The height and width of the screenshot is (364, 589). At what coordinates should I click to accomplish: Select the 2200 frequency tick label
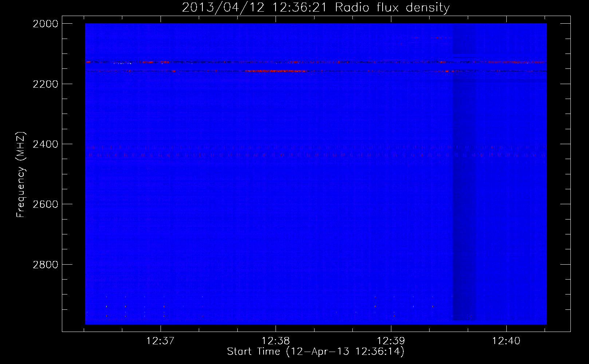point(46,84)
